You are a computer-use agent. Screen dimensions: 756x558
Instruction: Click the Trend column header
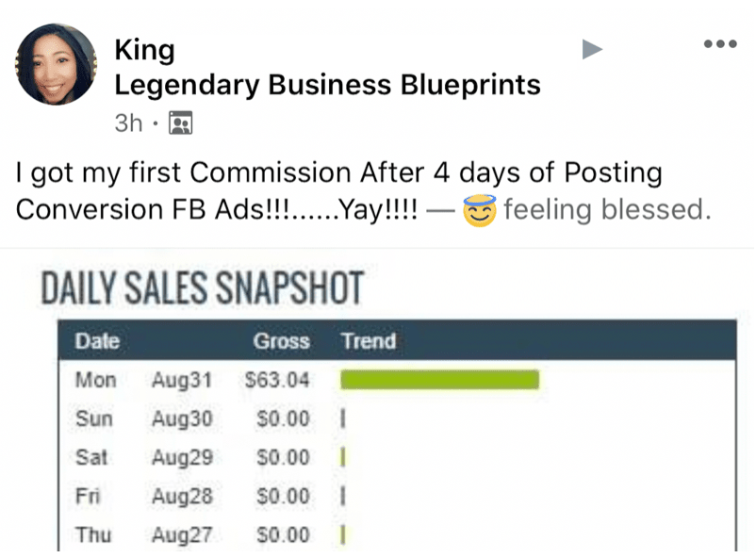[370, 341]
